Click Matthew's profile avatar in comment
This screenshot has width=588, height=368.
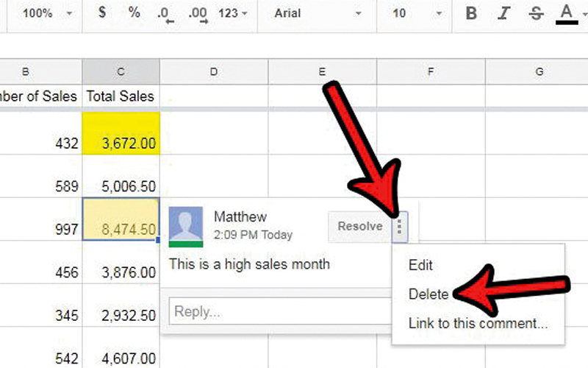pos(184,226)
